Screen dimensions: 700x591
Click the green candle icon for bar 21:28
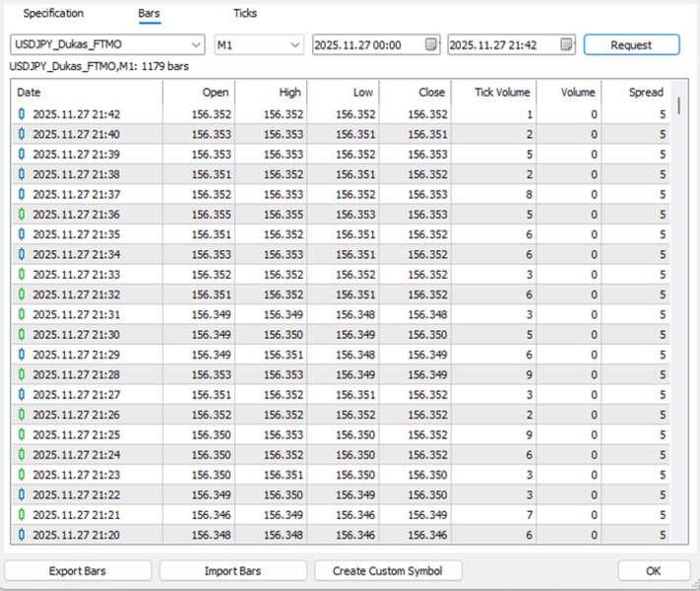point(22,374)
